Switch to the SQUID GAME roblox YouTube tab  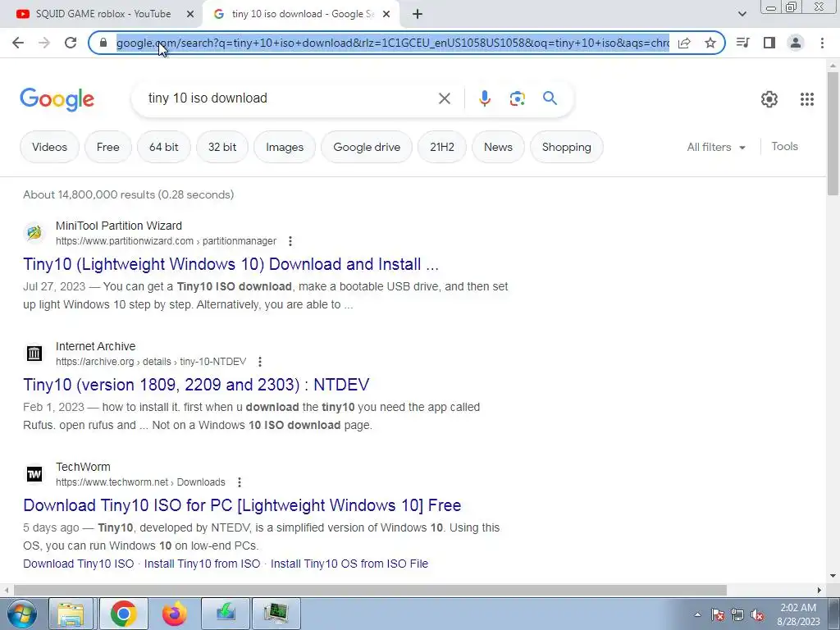(x=103, y=15)
